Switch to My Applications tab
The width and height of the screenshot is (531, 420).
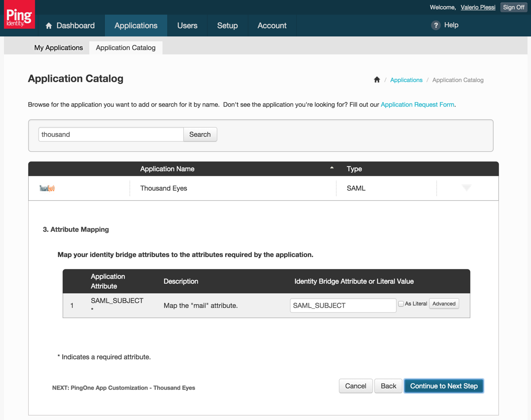point(58,48)
